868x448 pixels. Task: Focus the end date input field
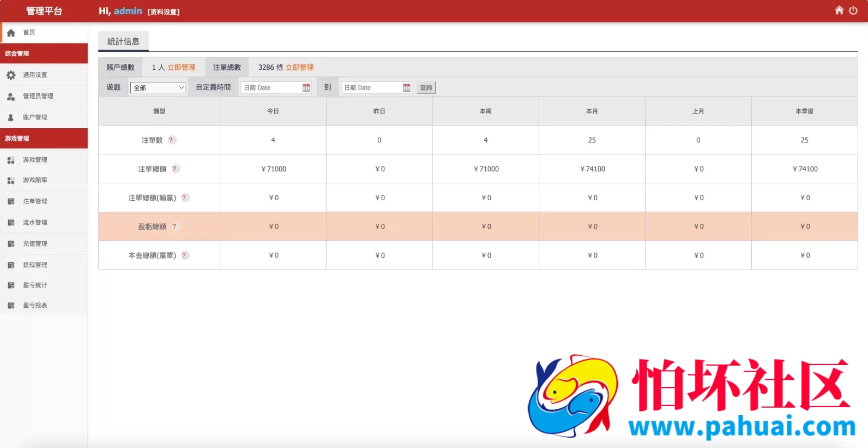tap(377, 88)
